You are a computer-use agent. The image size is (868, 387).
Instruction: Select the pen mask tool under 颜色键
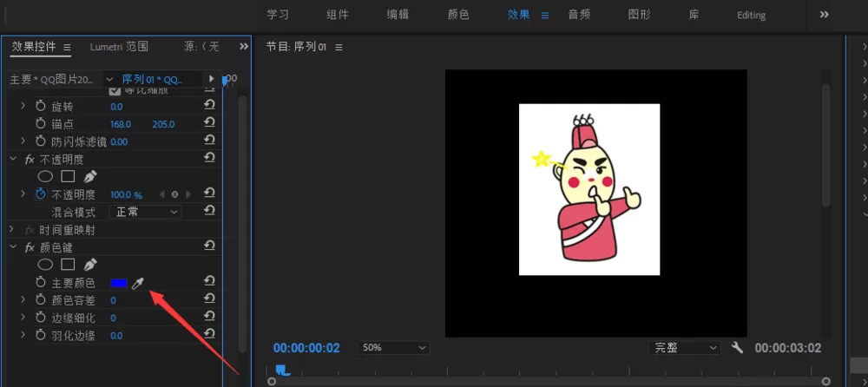89,264
